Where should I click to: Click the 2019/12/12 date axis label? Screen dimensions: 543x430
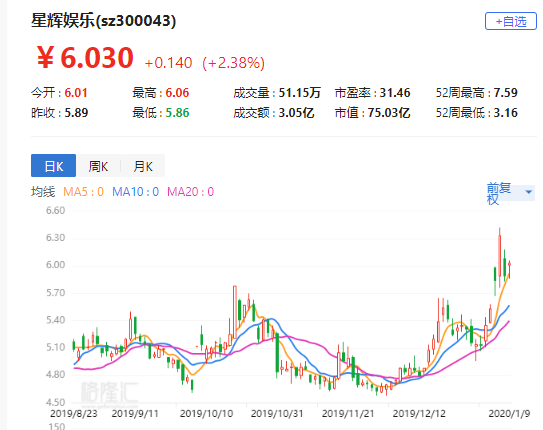pos(419,413)
